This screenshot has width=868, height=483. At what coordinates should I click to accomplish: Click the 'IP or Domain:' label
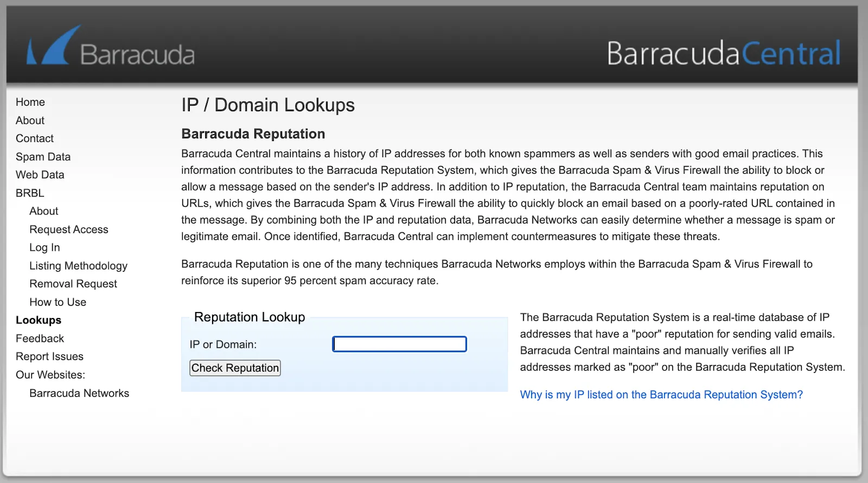tap(223, 345)
